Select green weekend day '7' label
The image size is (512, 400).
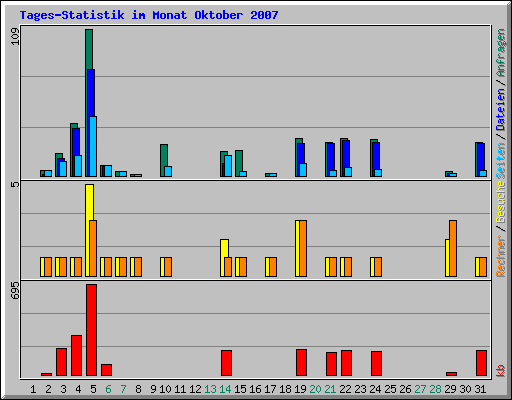click(x=123, y=389)
